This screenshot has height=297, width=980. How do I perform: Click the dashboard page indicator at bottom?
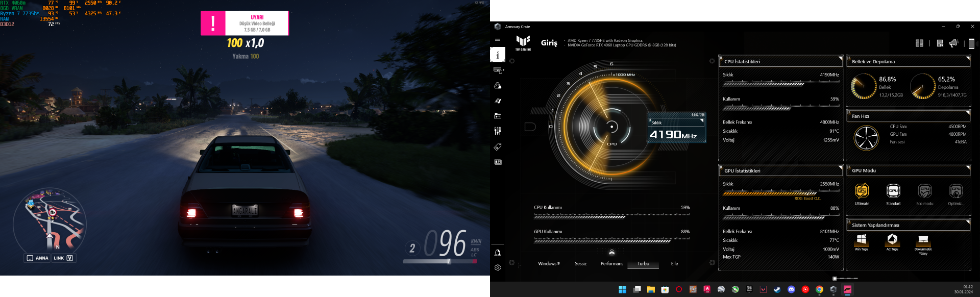click(845, 278)
